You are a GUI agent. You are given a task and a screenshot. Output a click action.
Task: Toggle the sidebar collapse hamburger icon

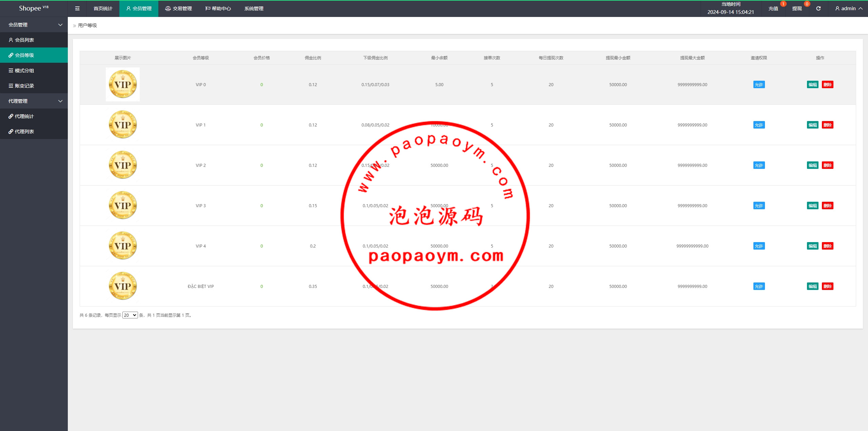click(x=77, y=8)
